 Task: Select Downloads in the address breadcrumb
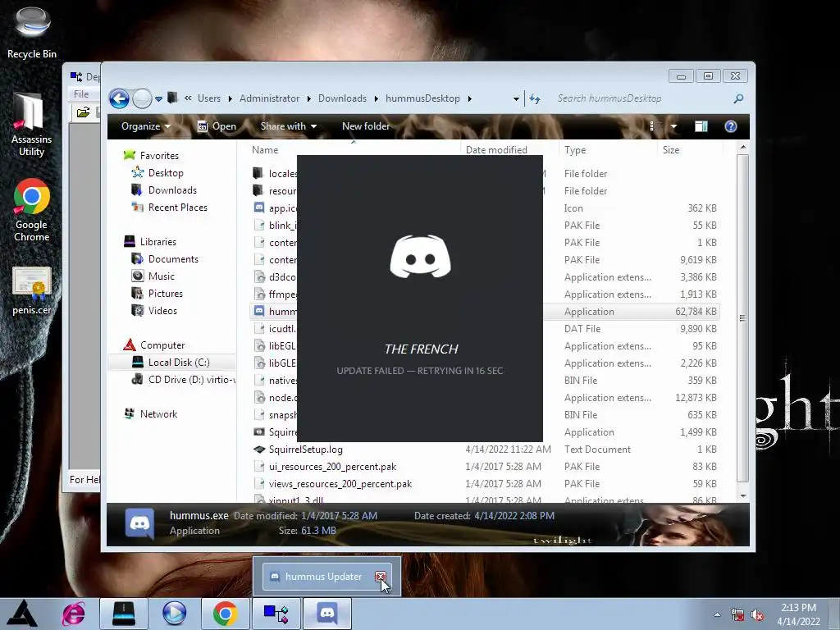[342, 98]
